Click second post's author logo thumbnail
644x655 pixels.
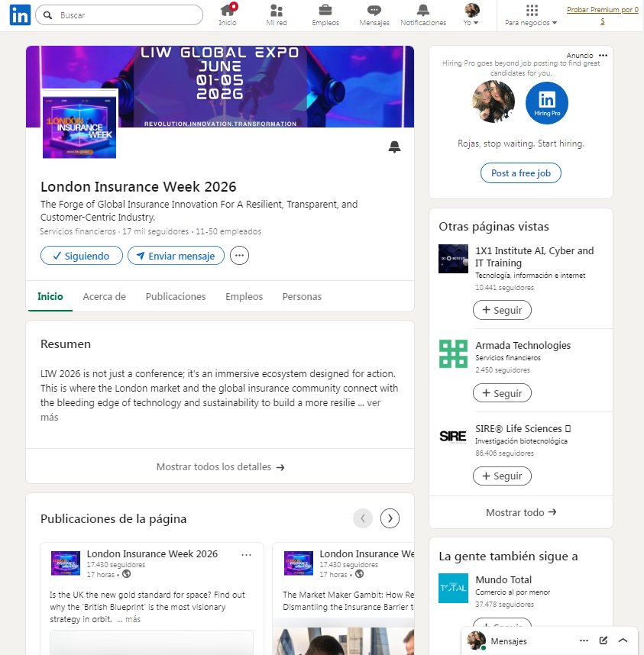pos(299,563)
